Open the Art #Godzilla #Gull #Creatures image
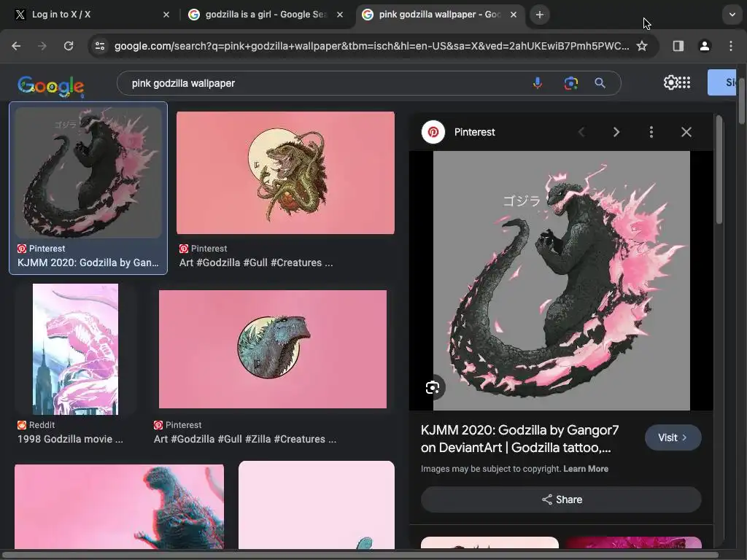 tap(285, 173)
